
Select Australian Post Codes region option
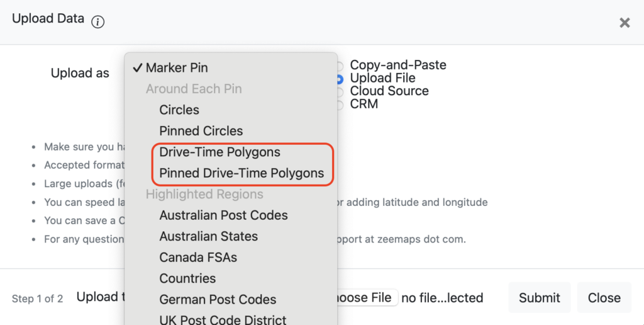click(231, 215)
